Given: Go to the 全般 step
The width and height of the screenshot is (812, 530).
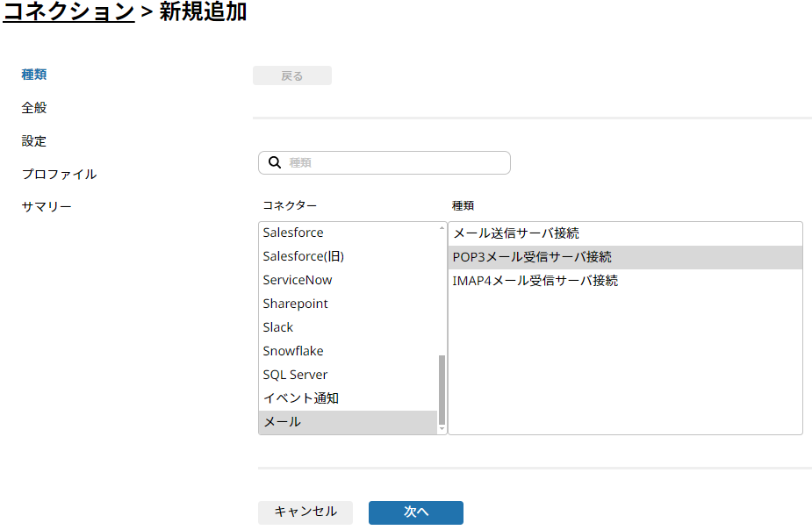Looking at the screenshot, I should point(34,108).
